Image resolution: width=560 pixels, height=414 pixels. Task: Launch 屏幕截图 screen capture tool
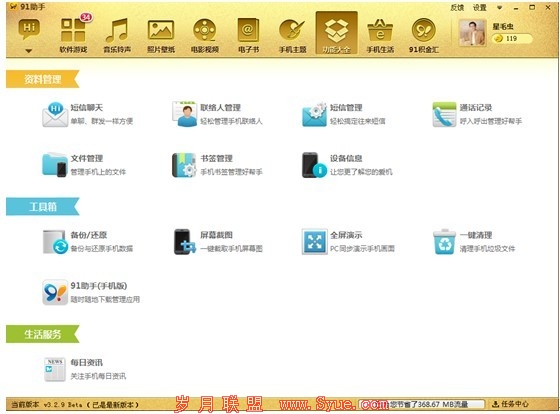tap(218, 241)
